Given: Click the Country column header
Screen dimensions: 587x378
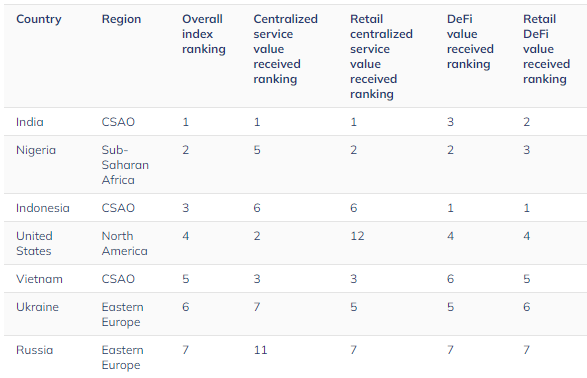Looking at the screenshot, I should [x=39, y=19].
